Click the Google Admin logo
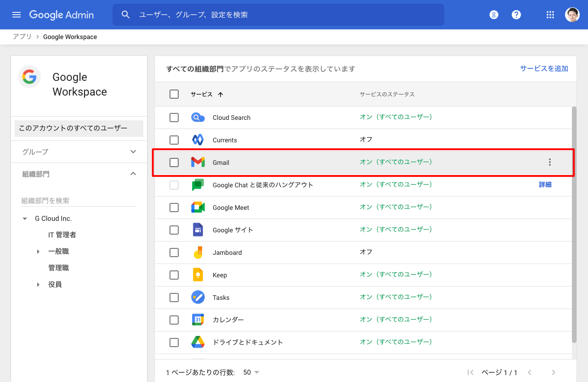The height and width of the screenshot is (382, 588). [x=62, y=15]
